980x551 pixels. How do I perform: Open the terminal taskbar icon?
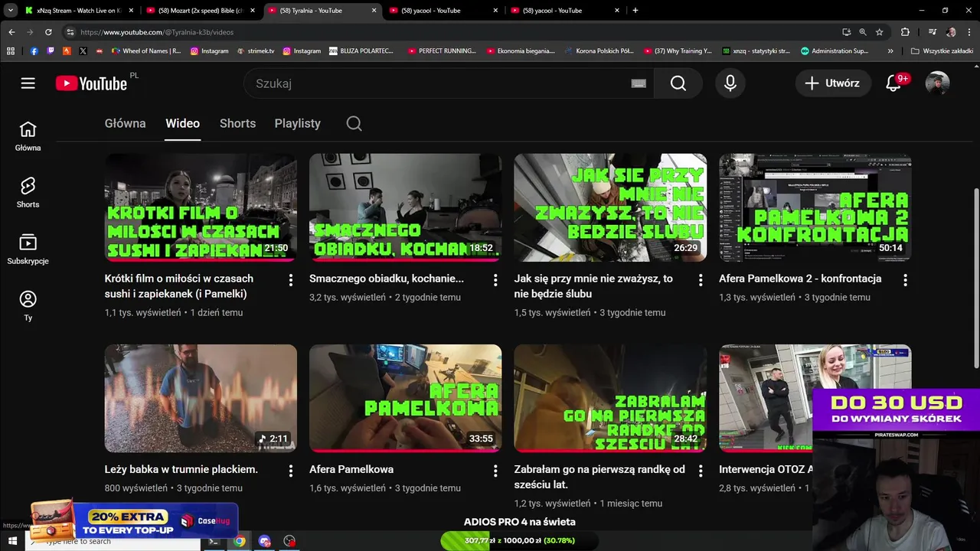point(214,541)
